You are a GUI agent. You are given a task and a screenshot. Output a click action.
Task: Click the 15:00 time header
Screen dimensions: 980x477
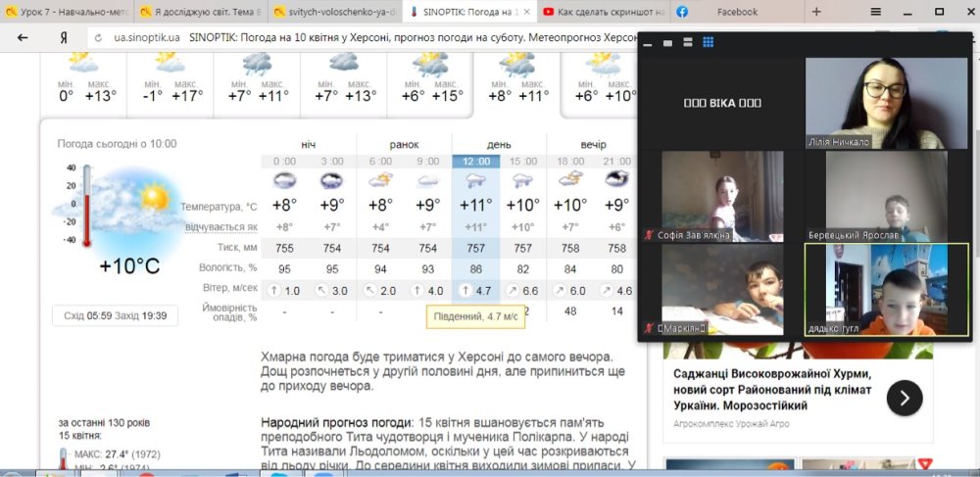(x=522, y=161)
